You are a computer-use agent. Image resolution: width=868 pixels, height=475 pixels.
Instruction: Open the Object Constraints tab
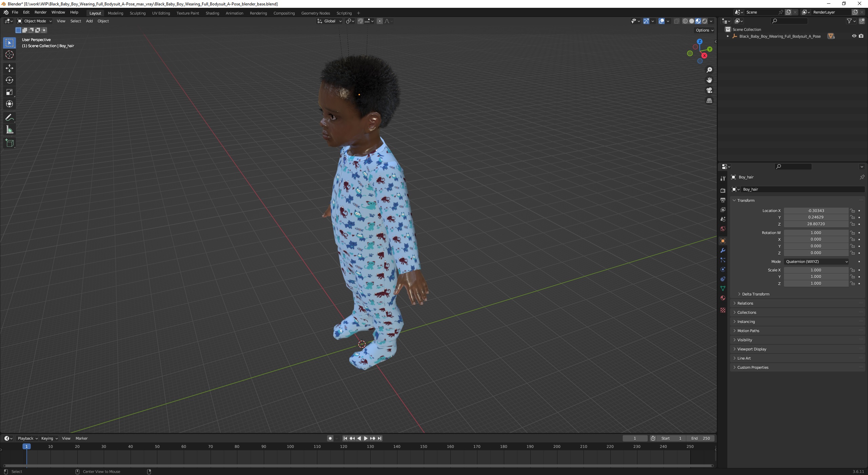pos(723,279)
